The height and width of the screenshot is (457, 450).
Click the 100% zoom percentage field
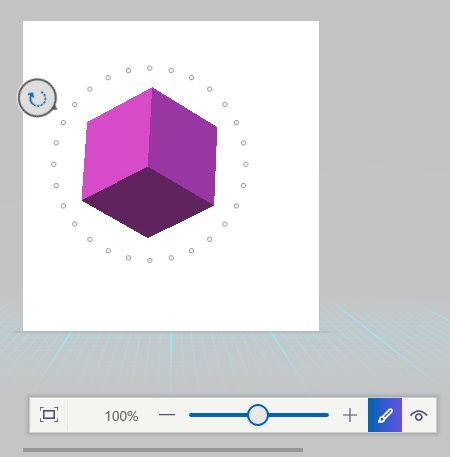click(121, 416)
